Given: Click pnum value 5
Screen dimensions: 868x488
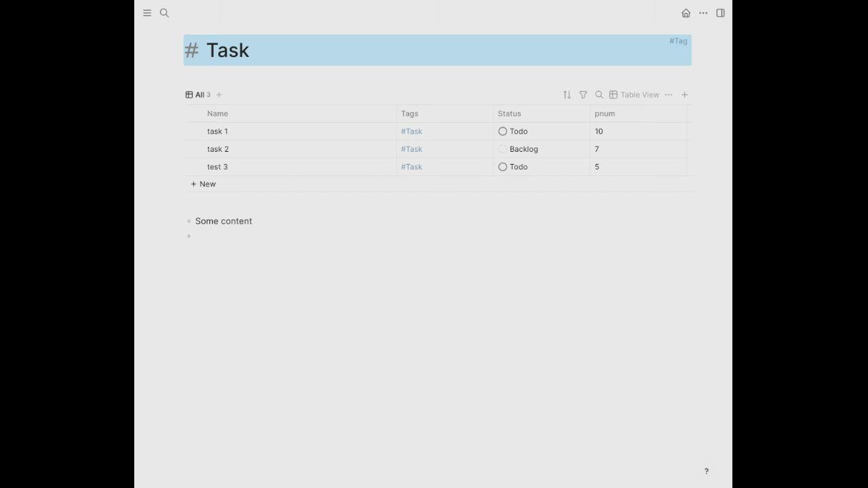Looking at the screenshot, I should pos(597,167).
